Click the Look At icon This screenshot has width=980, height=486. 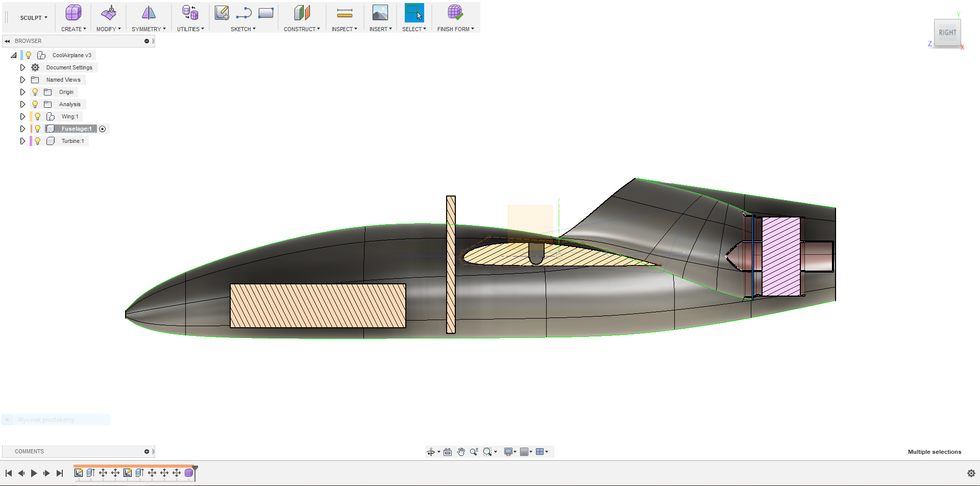pyautogui.click(x=448, y=452)
